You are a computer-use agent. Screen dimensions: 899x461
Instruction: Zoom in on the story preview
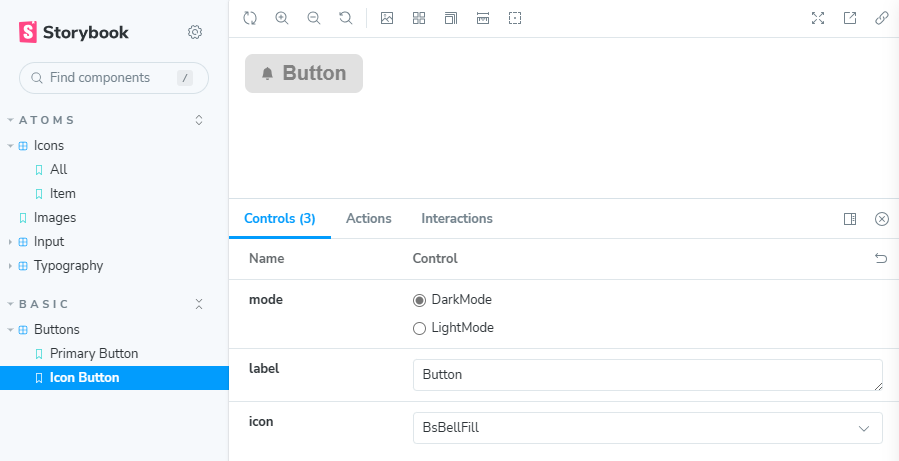pyautogui.click(x=282, y=18)
